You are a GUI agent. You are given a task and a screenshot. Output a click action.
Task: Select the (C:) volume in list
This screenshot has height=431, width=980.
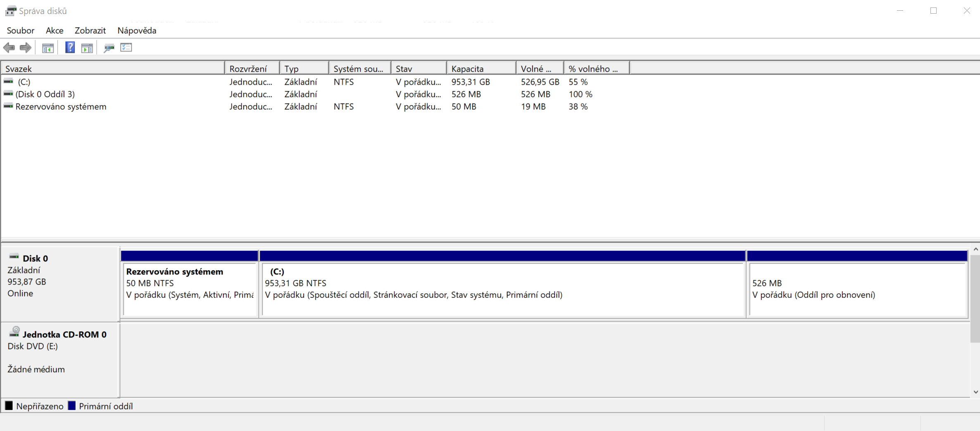tap(316, 82)
